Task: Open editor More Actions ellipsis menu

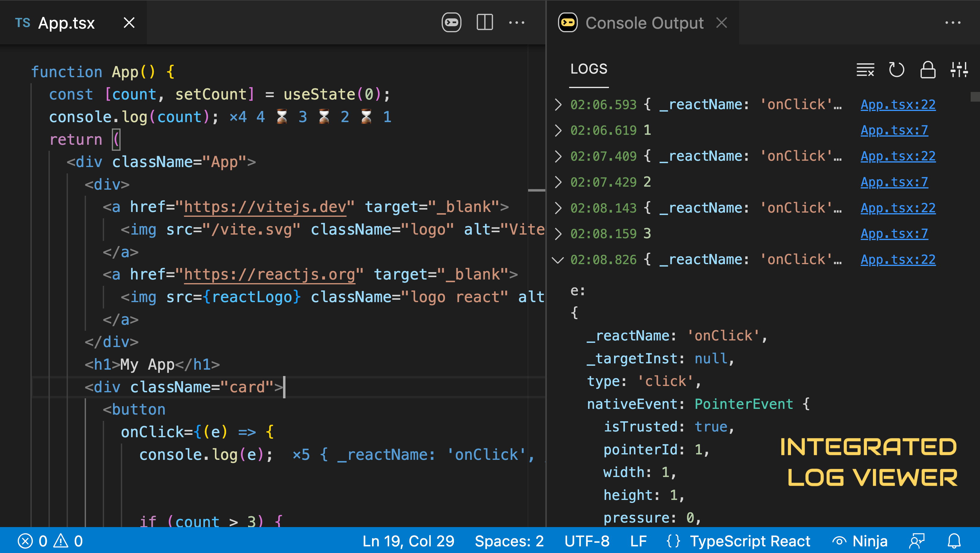Action: click(x=517, y=23)
